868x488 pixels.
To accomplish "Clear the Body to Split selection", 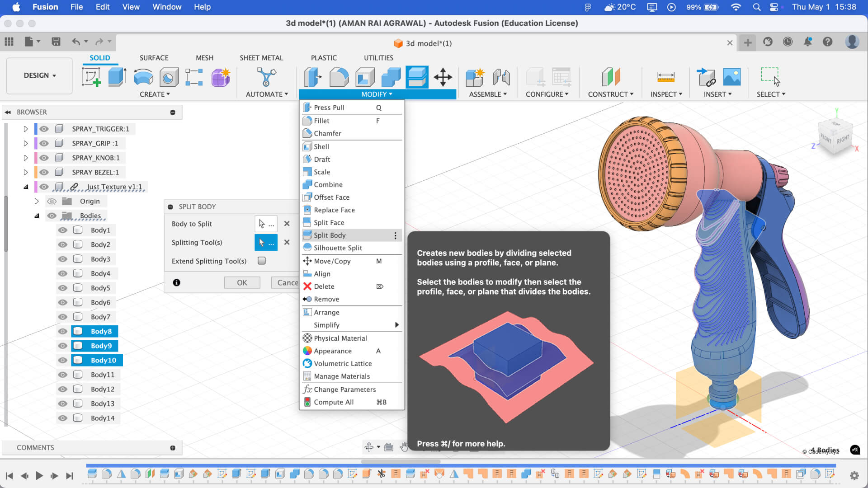I will pyautogui.click(x=287, y=224).
